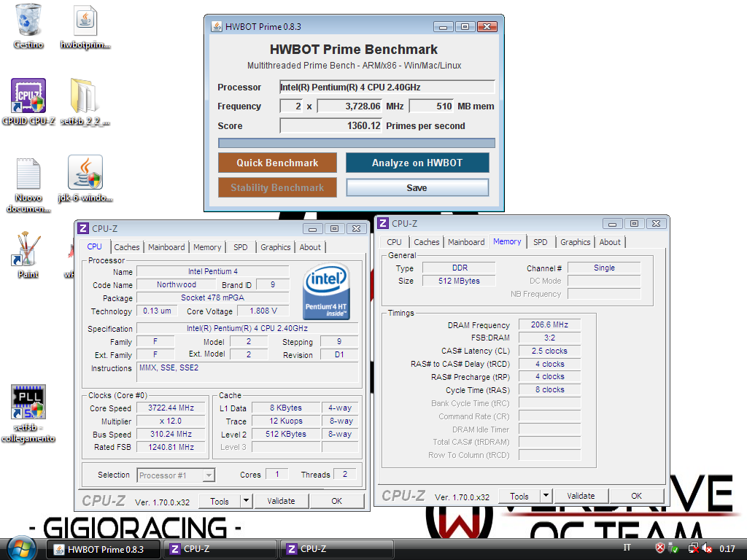The image size is (747, 560).
Task: Open Caches tab in right CPU-Z window
Action: 426,242
